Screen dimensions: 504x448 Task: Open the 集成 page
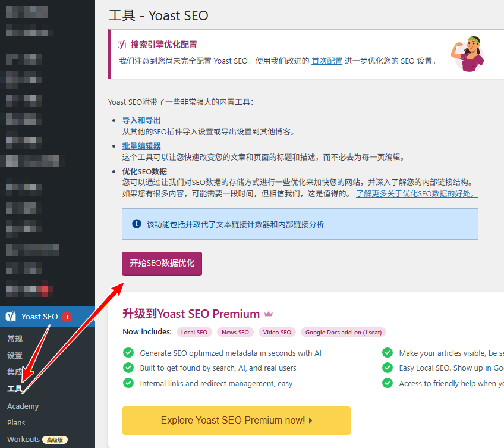[15, 372]
